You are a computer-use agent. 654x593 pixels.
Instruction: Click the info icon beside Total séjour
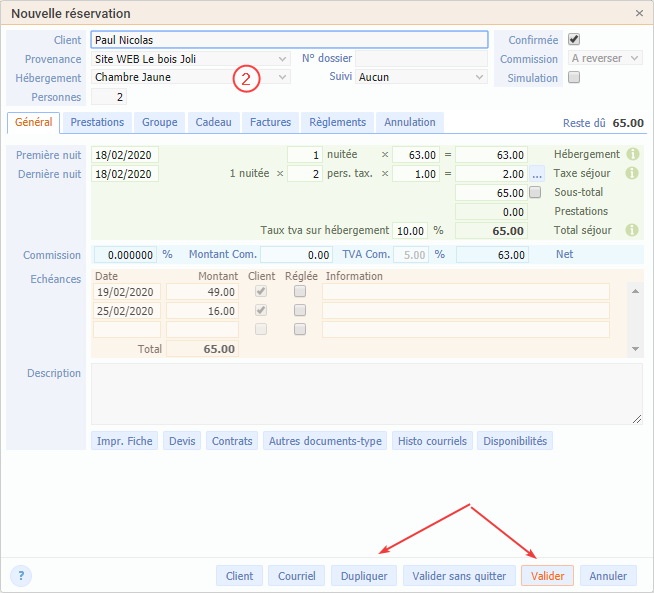click(632, 230)
